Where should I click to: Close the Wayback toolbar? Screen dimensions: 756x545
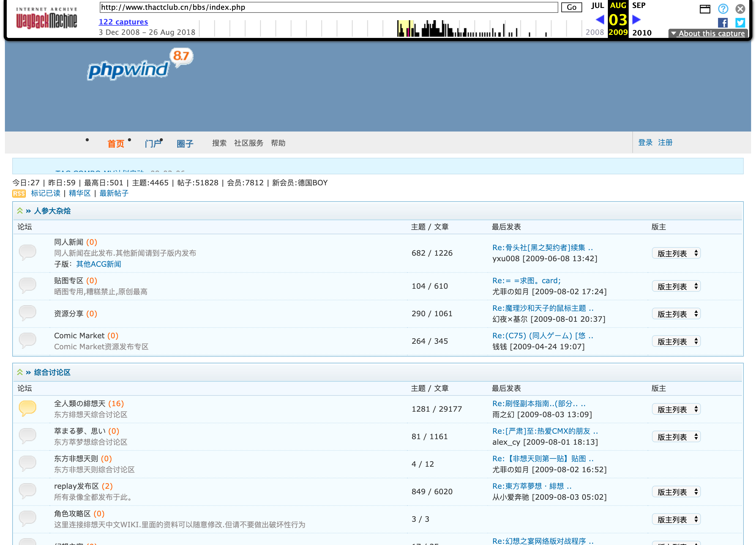tap(740, 9)
